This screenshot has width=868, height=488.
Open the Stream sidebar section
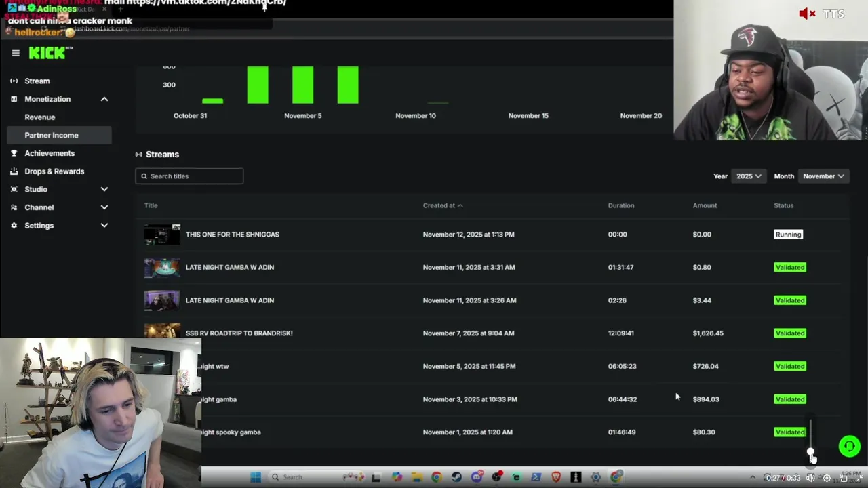coord(37,81)
